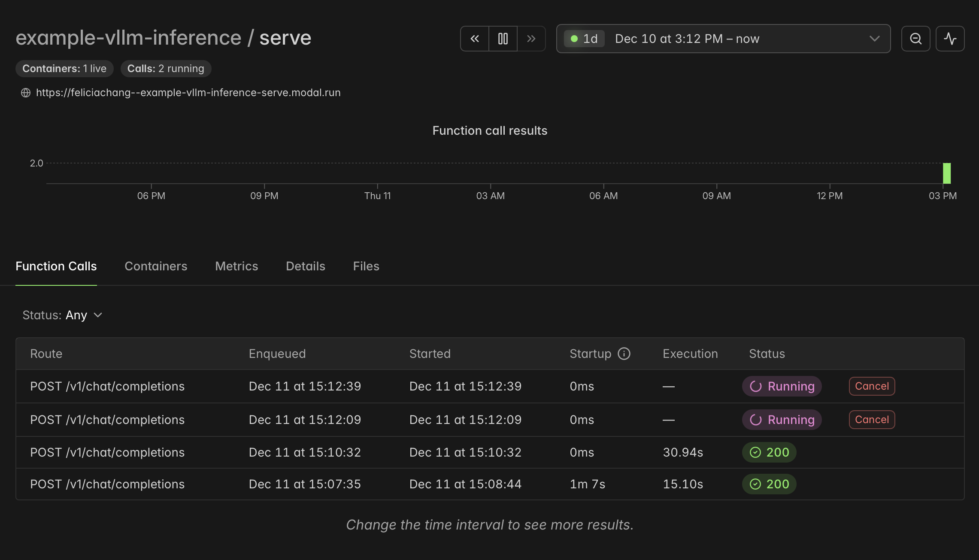The width and height of the screenshot is (979, 560).
Task: Click the green bar in the results chart
Action: point(946,173)
